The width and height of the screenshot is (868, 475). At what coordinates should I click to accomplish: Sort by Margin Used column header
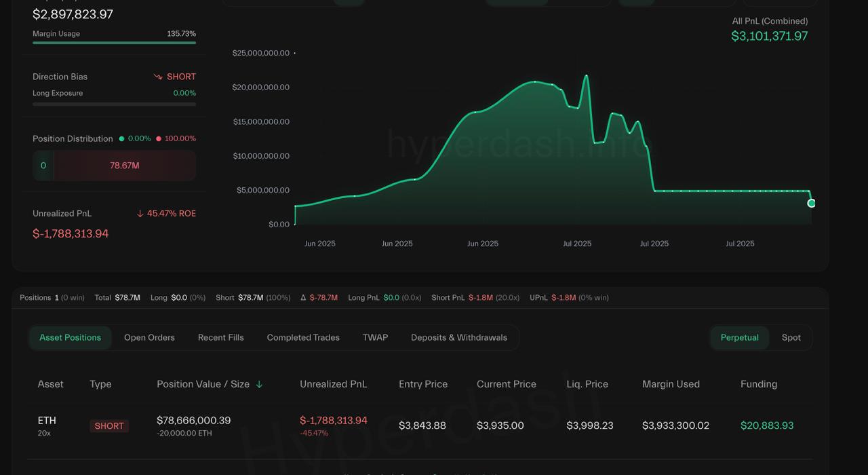coord(671,384)
